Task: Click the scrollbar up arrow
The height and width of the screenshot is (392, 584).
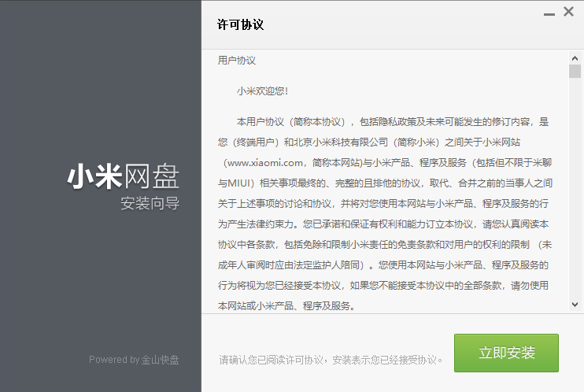Action: point(575,58)
